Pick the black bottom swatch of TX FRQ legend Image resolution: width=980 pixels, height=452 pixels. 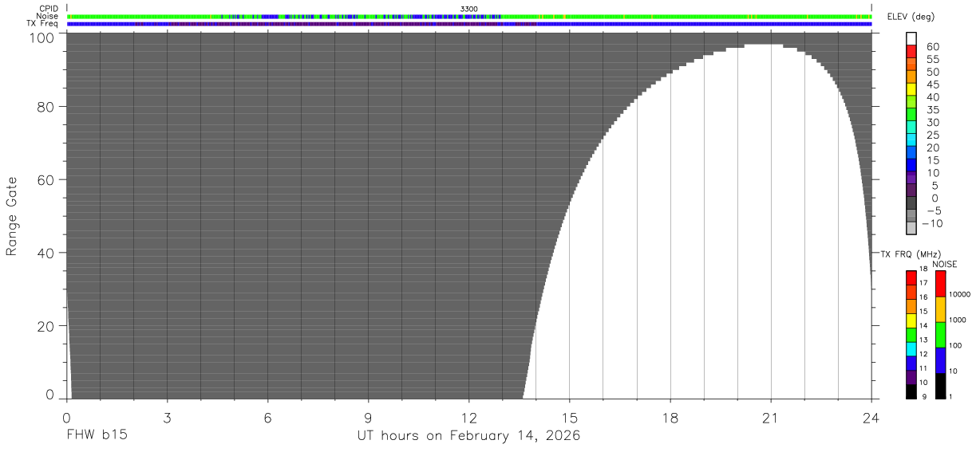[x=911, y=391]
